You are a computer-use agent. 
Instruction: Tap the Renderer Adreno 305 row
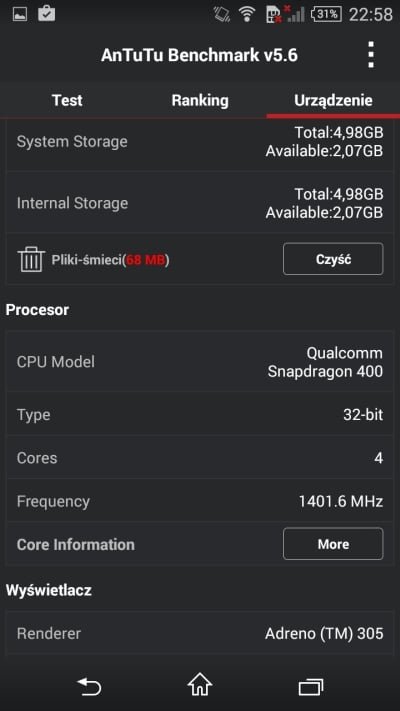pyautogui.click(x=200, y=633)
